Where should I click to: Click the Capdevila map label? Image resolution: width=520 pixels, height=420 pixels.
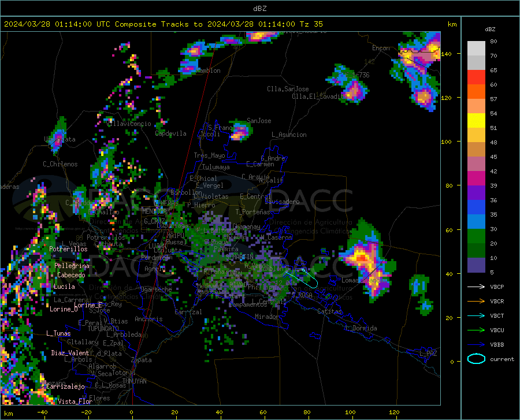click(x=171, y=133)
